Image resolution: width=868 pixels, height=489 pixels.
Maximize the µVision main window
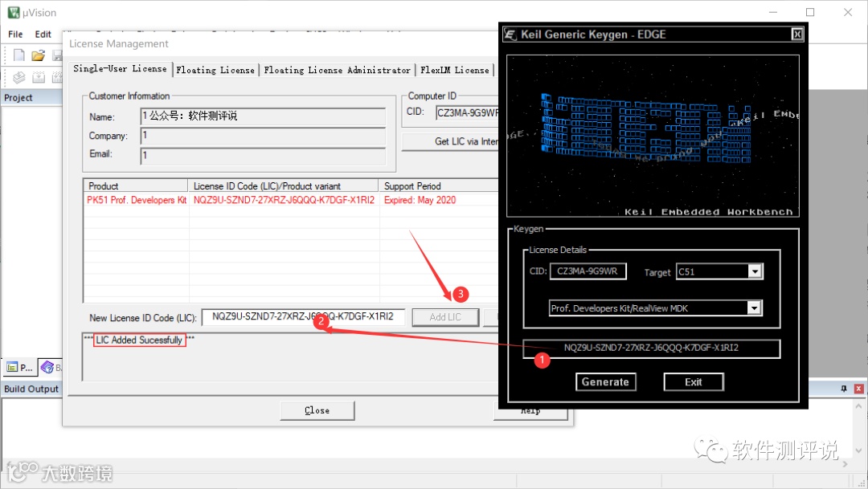coord(810,12)
